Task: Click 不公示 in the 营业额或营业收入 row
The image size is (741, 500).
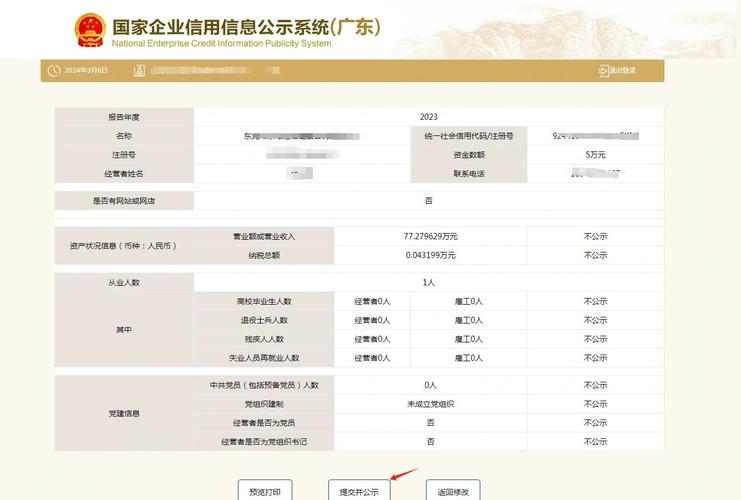Action: 595,236
